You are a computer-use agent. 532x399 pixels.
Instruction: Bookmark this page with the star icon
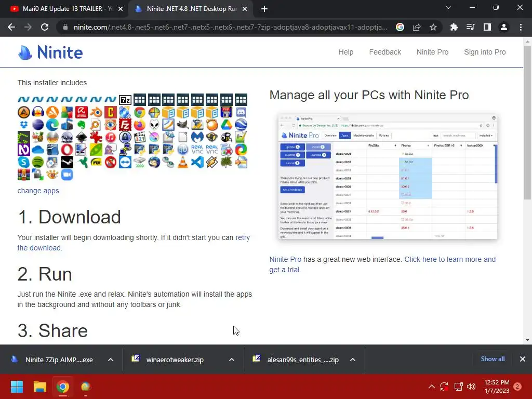pos(433,27)
